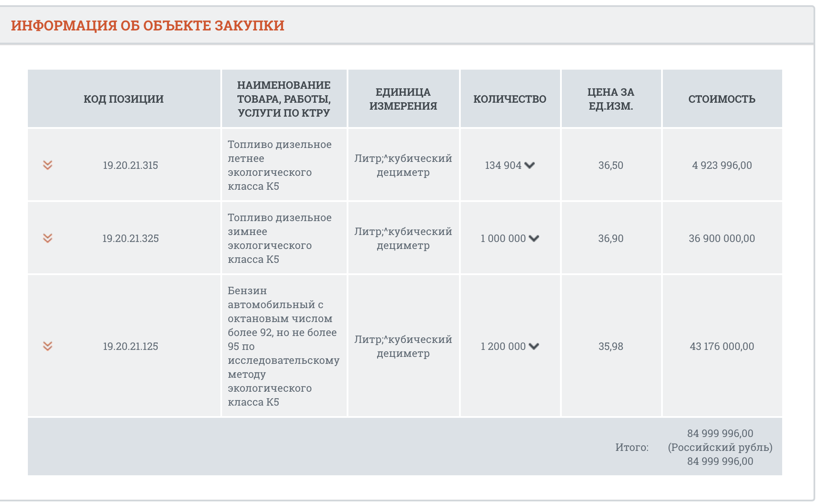Open quantity dropdown arrow next to 1 000 000
The height and width of the screenshot is (504, 817).
pyautogui.click(x=534, y=239)
